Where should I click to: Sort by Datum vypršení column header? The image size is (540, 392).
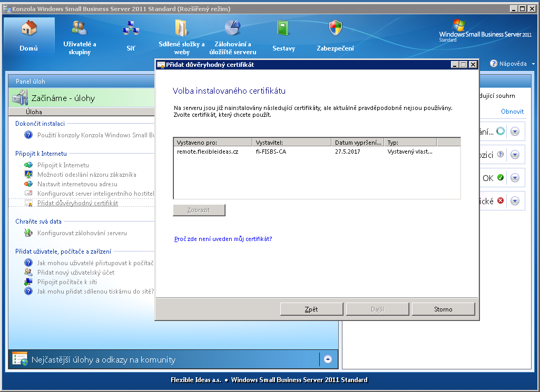(358, 142)
